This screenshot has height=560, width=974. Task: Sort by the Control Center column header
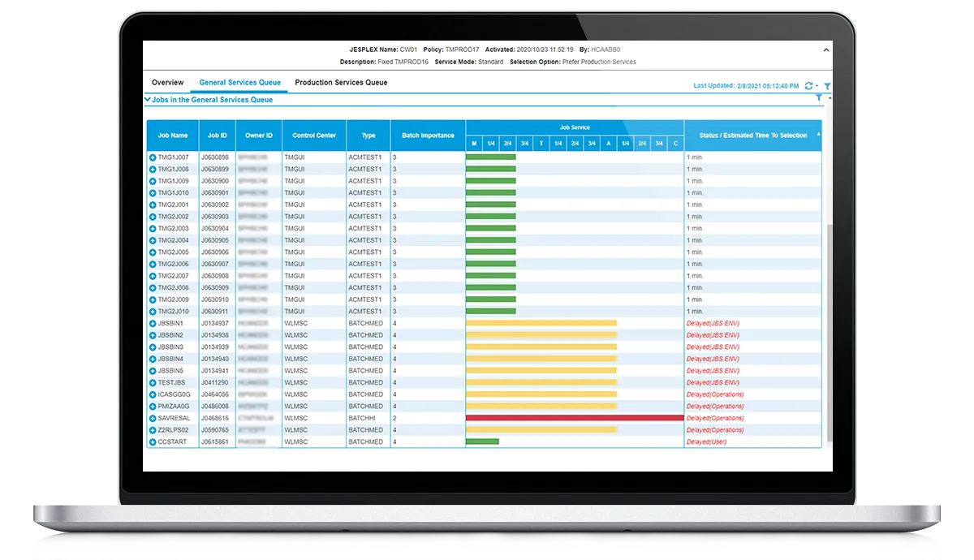tap(314, 136)
